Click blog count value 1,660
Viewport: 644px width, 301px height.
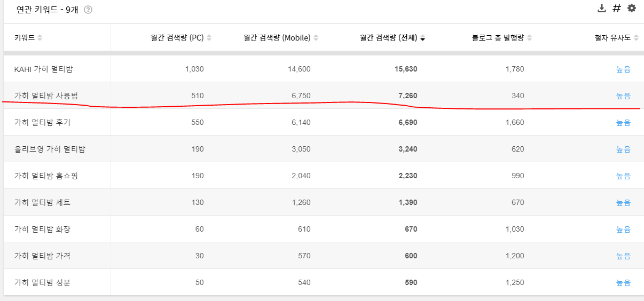point(515,122)
